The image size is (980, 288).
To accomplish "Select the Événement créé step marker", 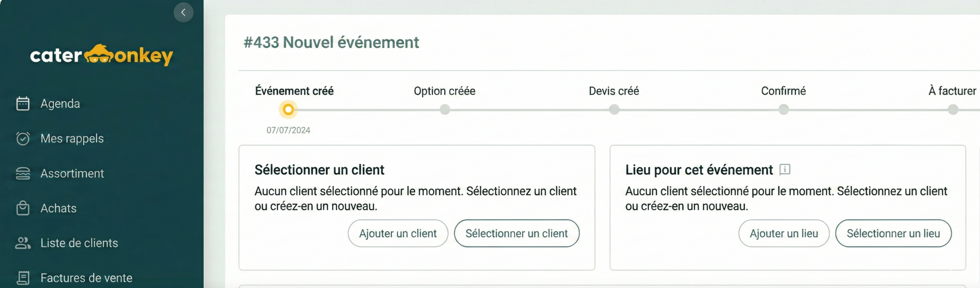I will tap(288, 110).
